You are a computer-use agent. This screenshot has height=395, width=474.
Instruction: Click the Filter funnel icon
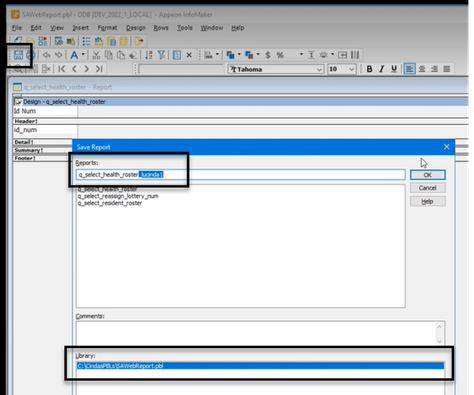[x=161, y=55]
